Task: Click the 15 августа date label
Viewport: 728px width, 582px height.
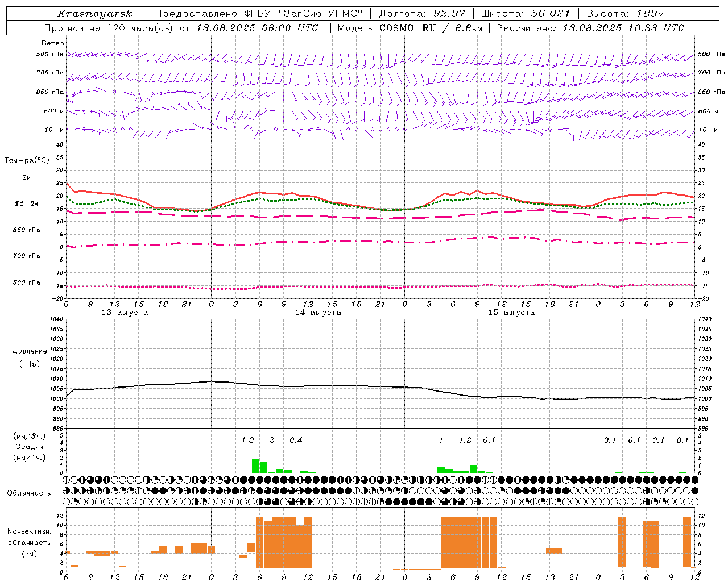Action: click(511, 313)
